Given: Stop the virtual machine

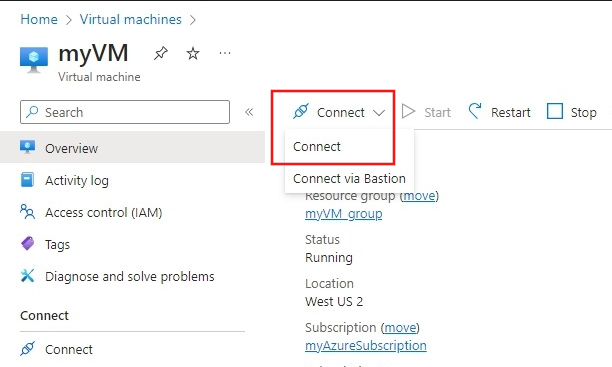Looking at the screenshot, I should (572, 112).
